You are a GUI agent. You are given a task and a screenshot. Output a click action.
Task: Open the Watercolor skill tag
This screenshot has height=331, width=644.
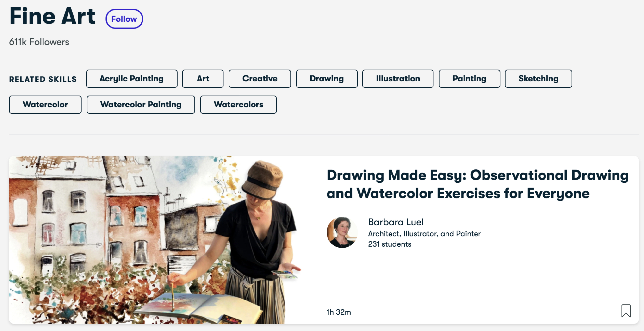(x=45, y=105)
